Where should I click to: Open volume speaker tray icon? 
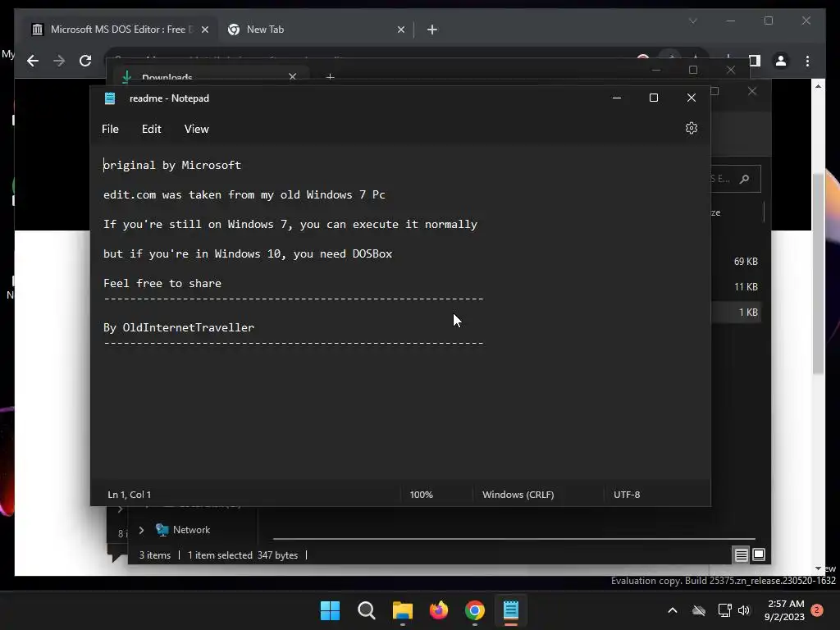[744, 610]
